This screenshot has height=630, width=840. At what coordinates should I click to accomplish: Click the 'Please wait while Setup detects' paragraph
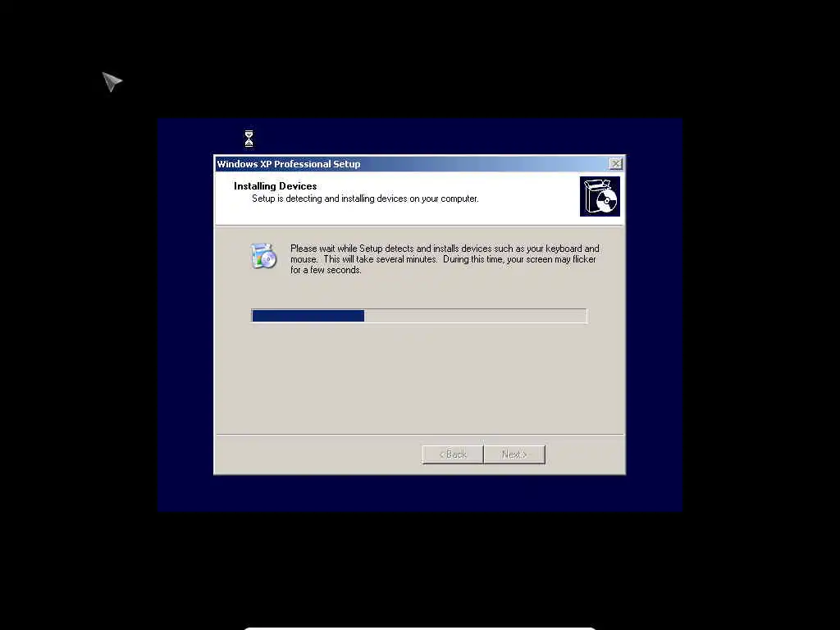(x=445, y=259)
